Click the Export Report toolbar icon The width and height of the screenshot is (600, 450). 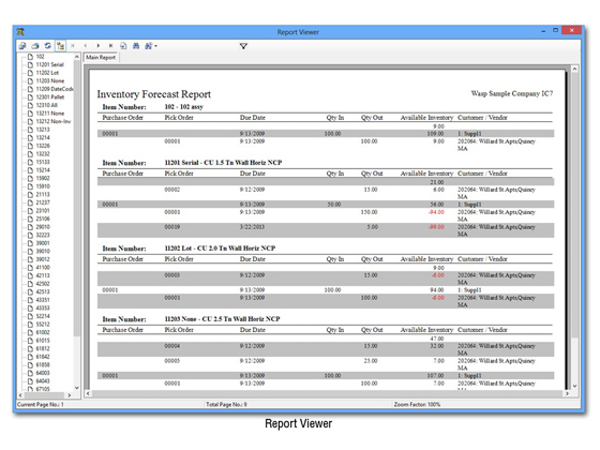point(22,46)
